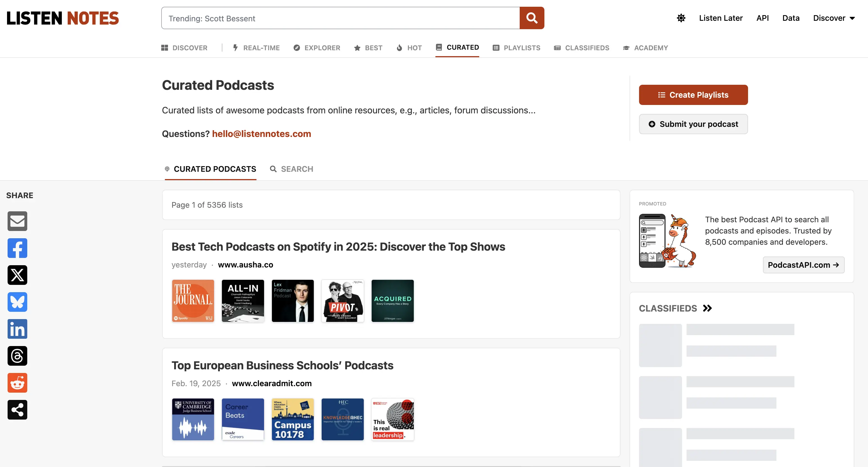Image resolution: width=868 pixels, height=467 pixels.
Task: Open This is real leadership cover
Action: 392,420
